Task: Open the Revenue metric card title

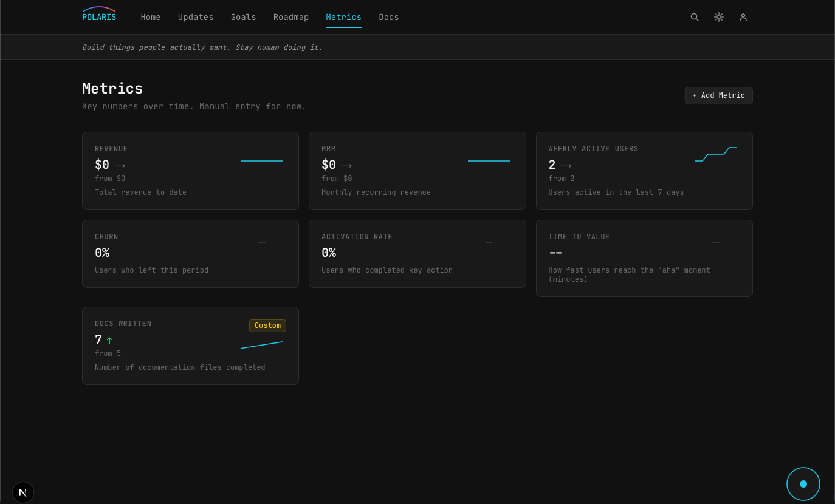Action: 111,149
